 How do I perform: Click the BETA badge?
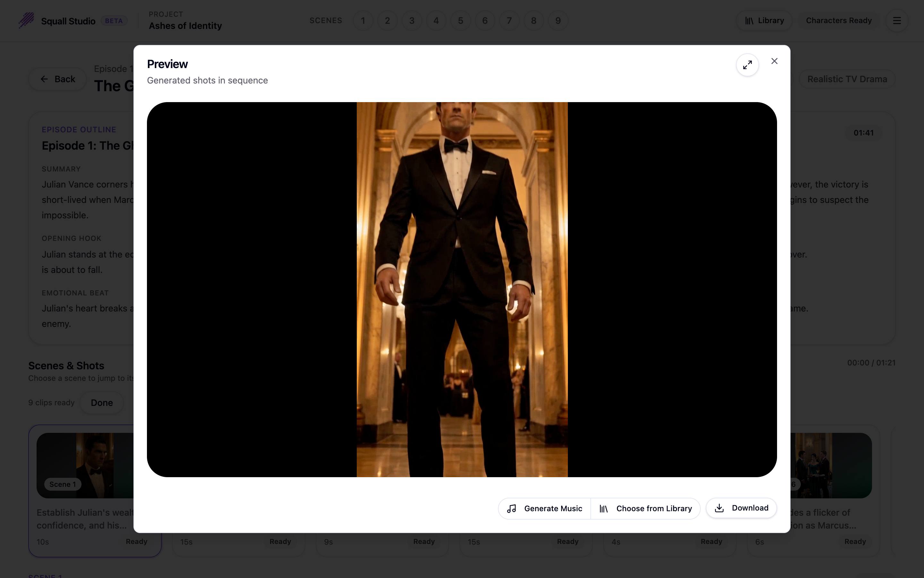coord(114,21)
